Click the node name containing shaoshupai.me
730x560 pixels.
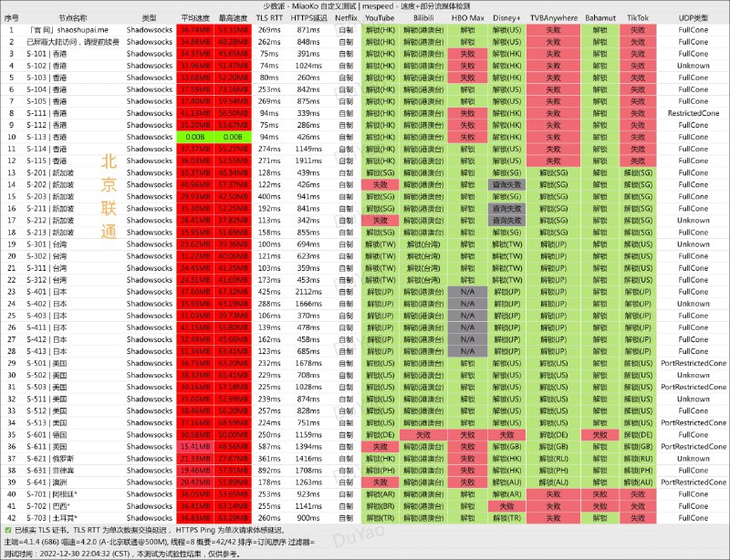point(68,30)
